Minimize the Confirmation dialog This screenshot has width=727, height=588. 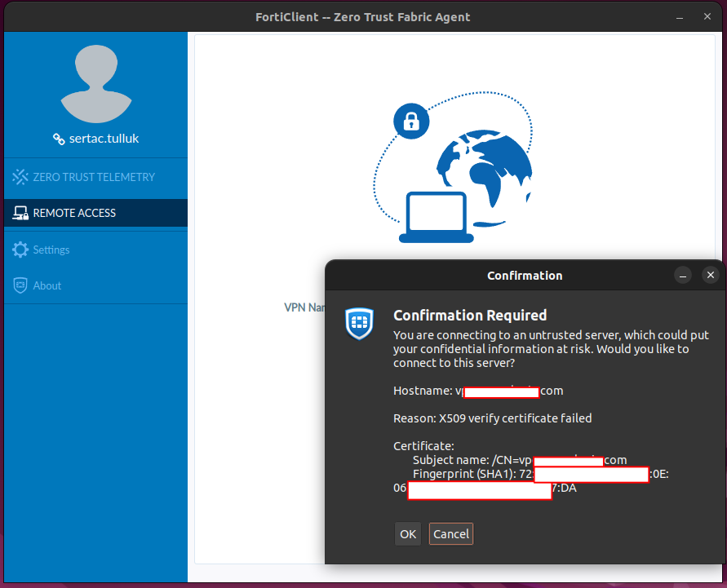coord(684,276)
